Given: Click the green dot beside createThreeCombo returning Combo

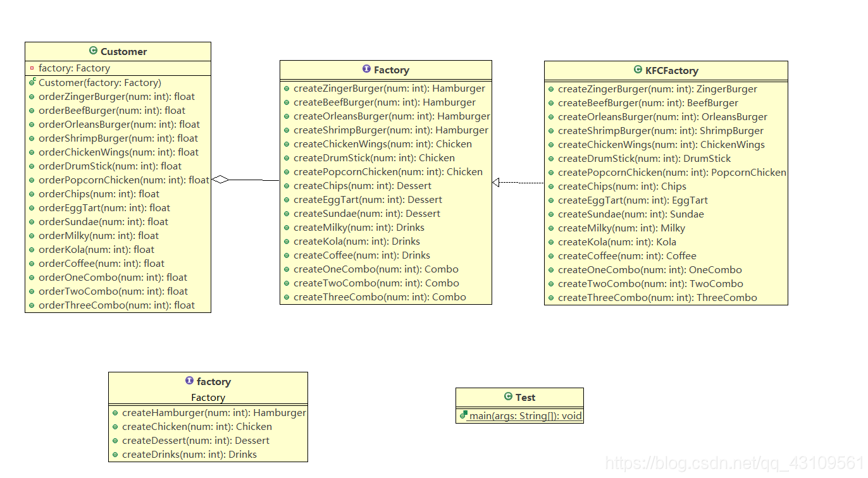Looking at the screenshot, I should (287, 297).
